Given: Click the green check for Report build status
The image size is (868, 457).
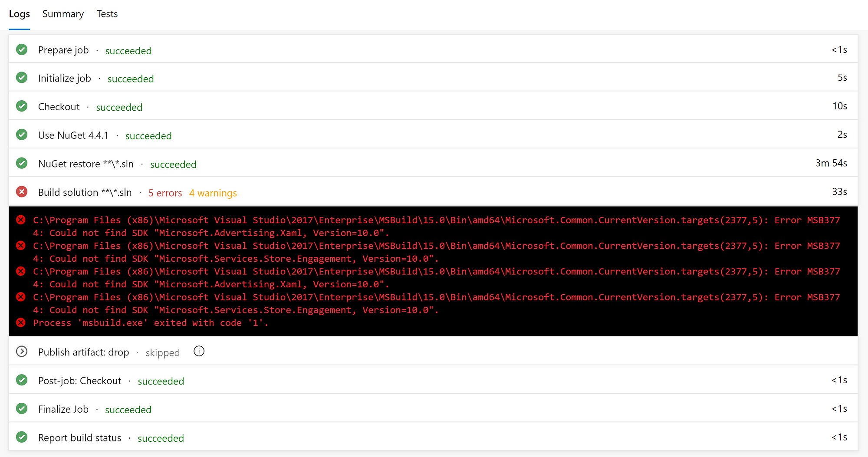Looking at the screenshot, I should click(22, 437).
